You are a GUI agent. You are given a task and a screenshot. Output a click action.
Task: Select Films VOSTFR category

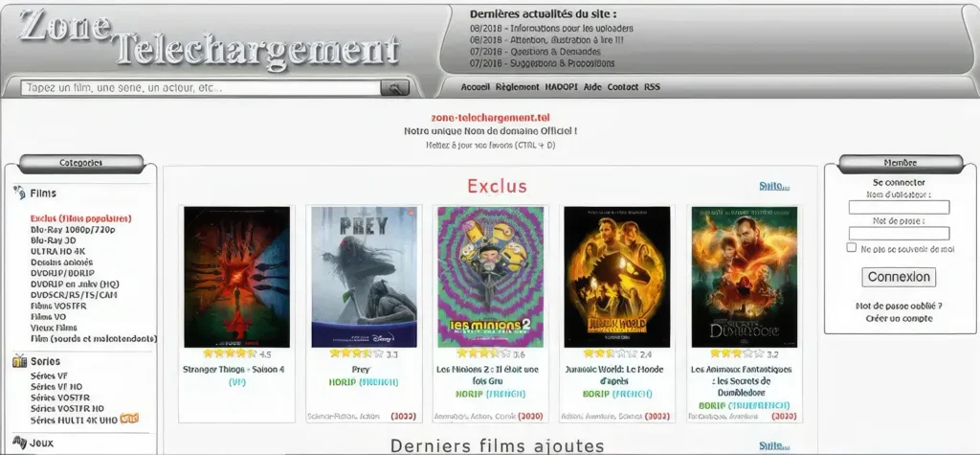pyautogui.click(x=58, y=306)
